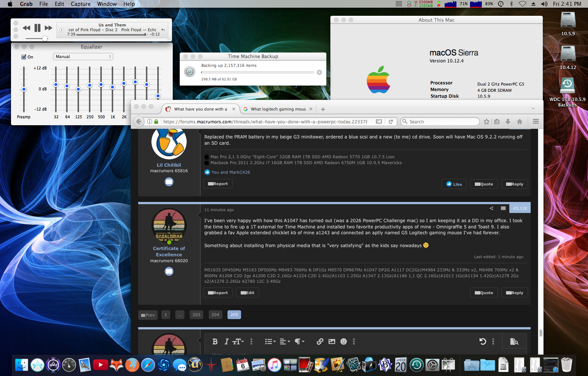The height and width of the screenshot is (376, 588).
Task: Like Lil Chillbil's post
Action: tap(454, 184)
